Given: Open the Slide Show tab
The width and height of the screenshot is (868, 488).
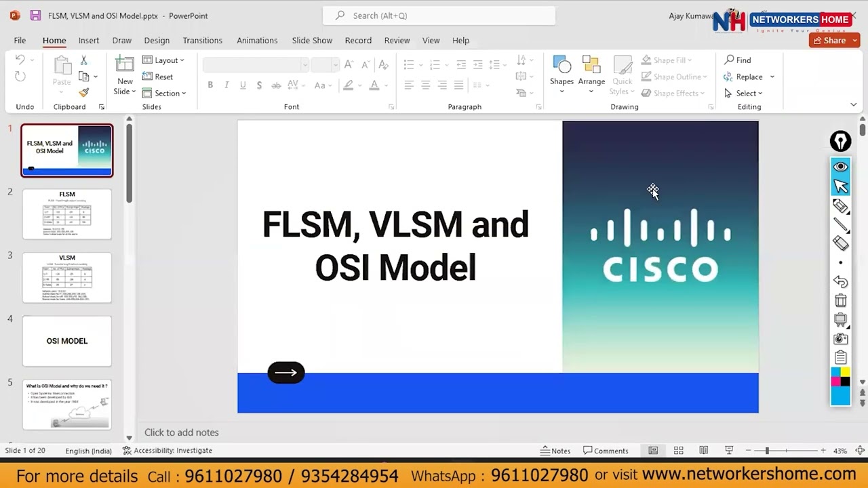Looking at the screenshot, I should pyautogui.click(x=312, y=41).
